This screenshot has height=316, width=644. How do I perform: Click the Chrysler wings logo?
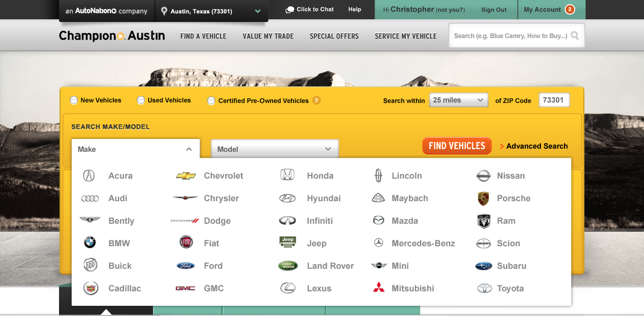click(186, 197)
